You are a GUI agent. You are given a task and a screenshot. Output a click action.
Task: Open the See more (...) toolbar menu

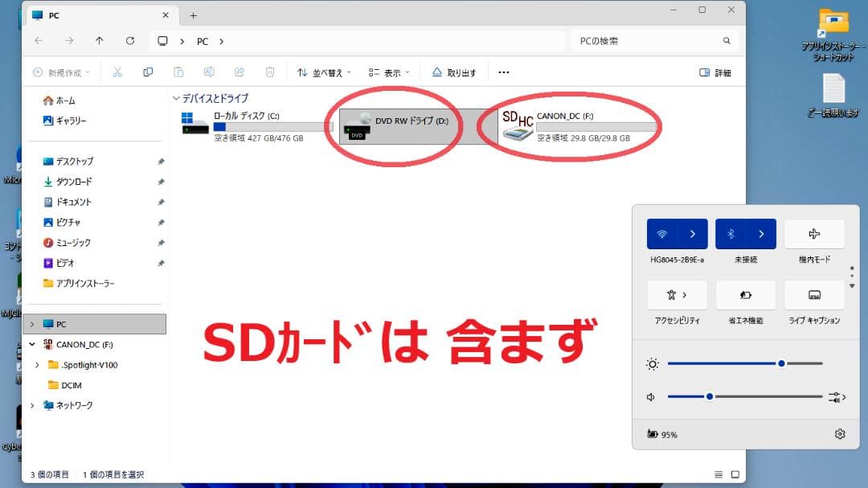504,72
